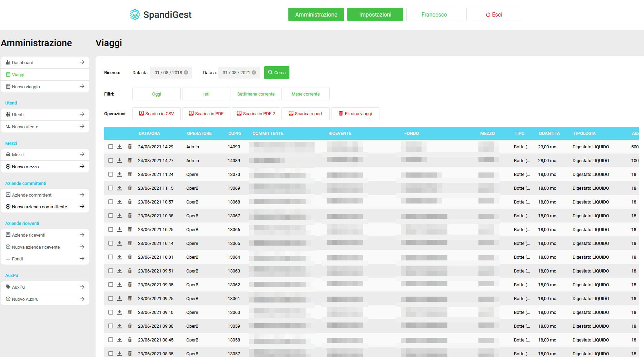Screen dimensions: 644x357
Task: Select the Dashboard chart icon in sidebar
Action: tap(9, 62)
